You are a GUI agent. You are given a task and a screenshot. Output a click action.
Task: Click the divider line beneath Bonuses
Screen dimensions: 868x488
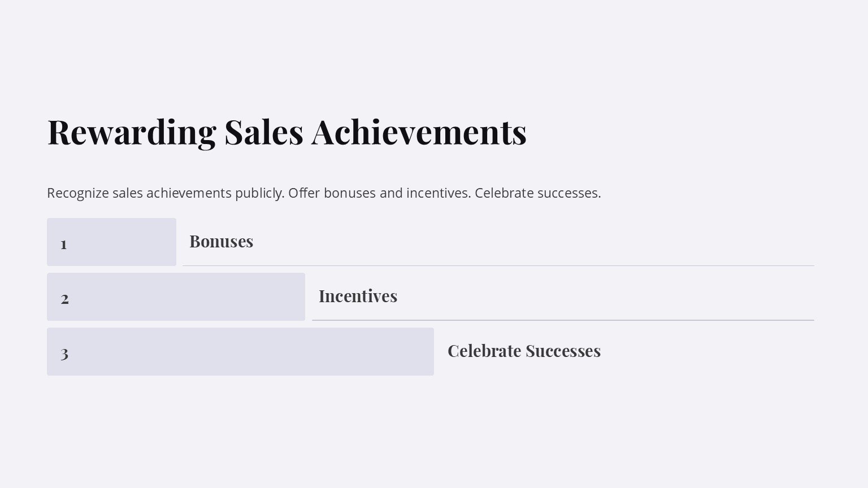coord(497,265)
